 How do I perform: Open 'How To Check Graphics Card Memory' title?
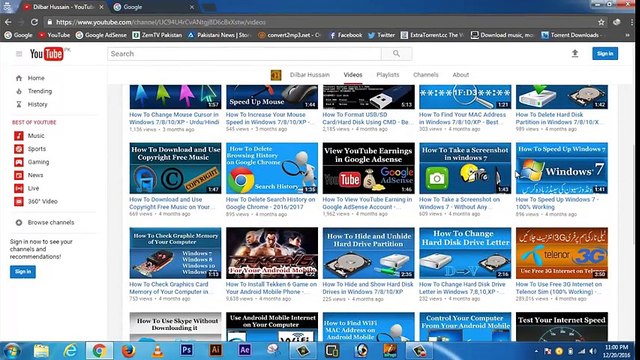169,288
